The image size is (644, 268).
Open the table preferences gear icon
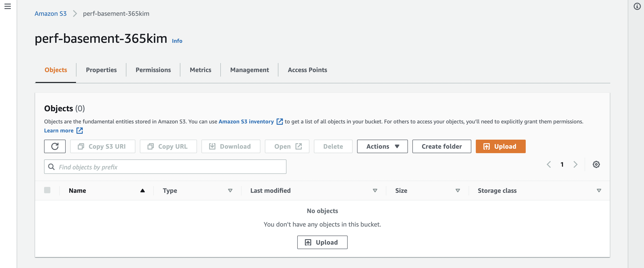tap(596, 165)
